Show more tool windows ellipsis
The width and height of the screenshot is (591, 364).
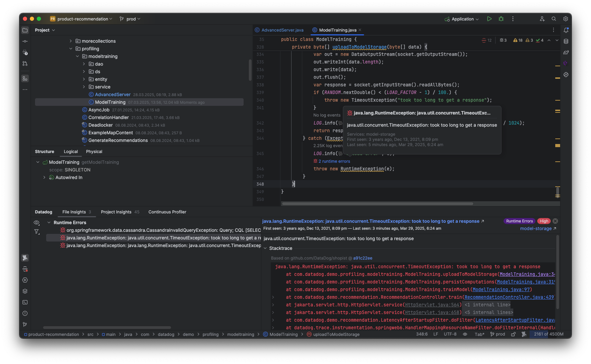[x=25, y=90]
